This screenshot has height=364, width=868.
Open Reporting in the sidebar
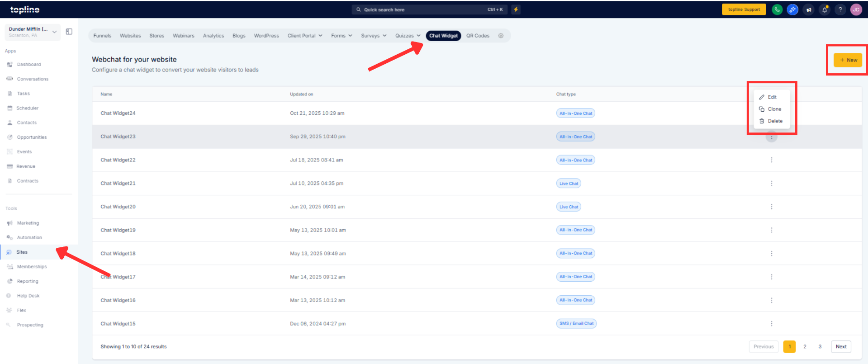(28, 281)
